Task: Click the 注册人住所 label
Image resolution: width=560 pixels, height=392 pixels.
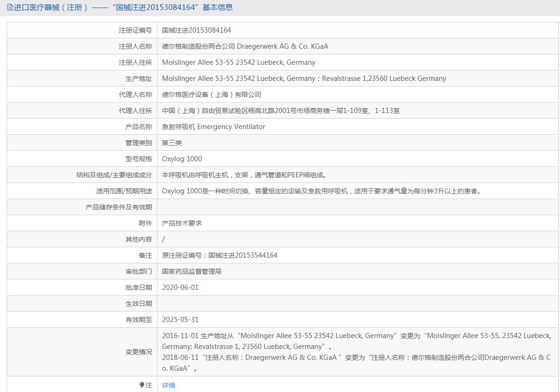Action: (x=135, y=62)
